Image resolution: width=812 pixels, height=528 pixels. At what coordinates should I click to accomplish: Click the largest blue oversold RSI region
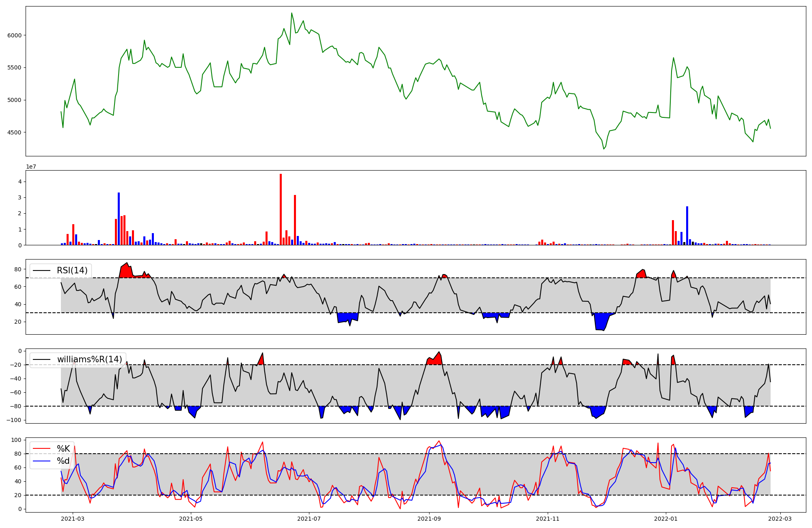[601, 321]
